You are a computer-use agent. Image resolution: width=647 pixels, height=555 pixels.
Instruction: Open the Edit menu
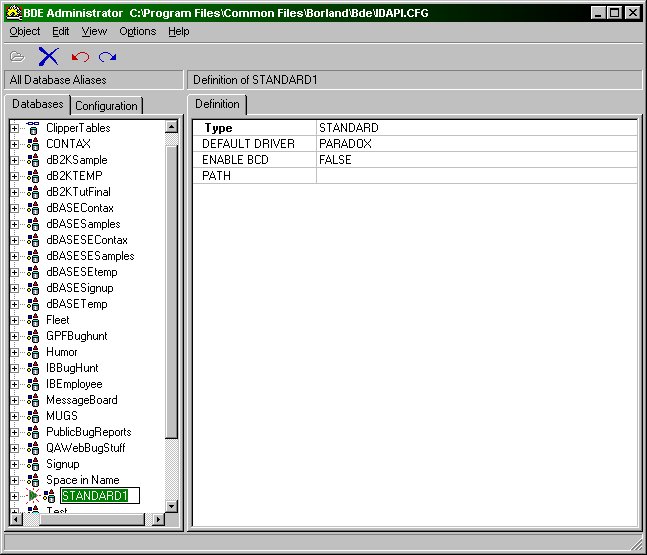(60, 31)
